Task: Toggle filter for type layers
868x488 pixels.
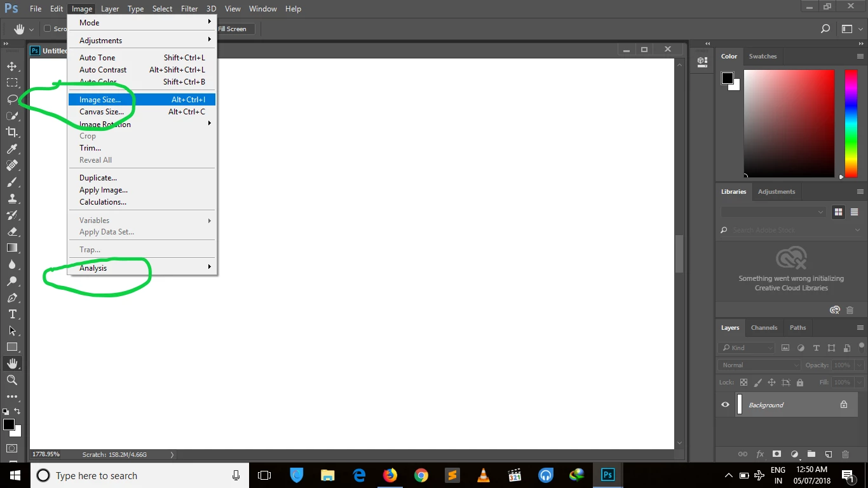Action: click(x=816, y=348)
